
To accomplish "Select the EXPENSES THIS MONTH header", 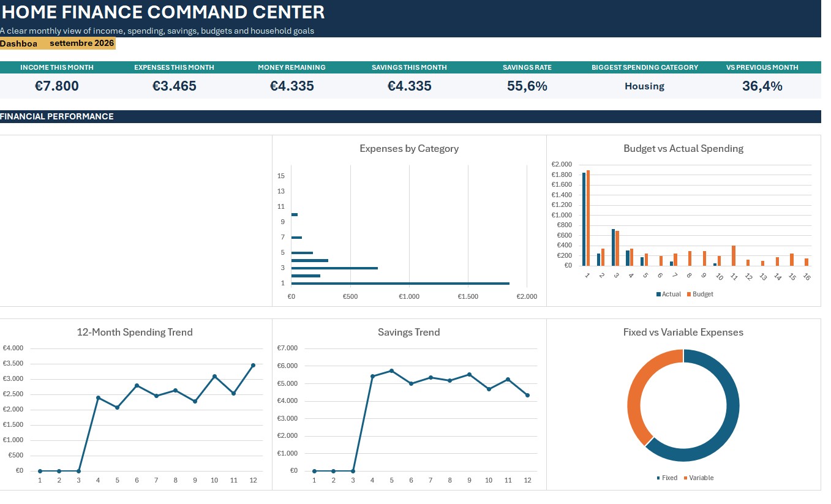I will (x=175, y=67).
